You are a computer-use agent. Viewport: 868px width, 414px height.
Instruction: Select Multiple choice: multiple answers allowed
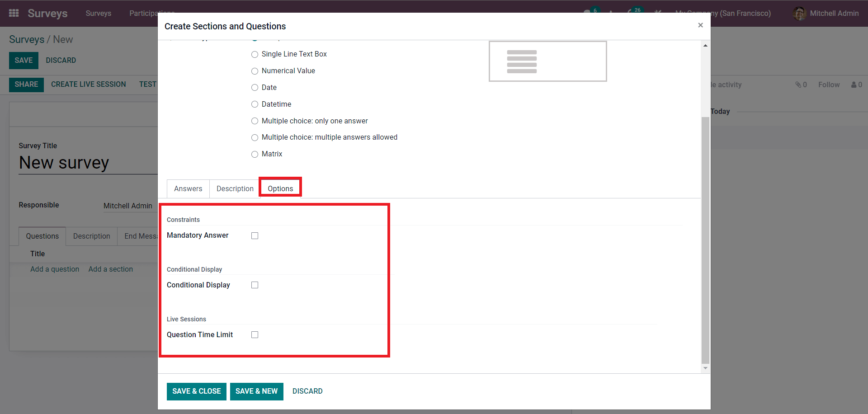[255, 137]
